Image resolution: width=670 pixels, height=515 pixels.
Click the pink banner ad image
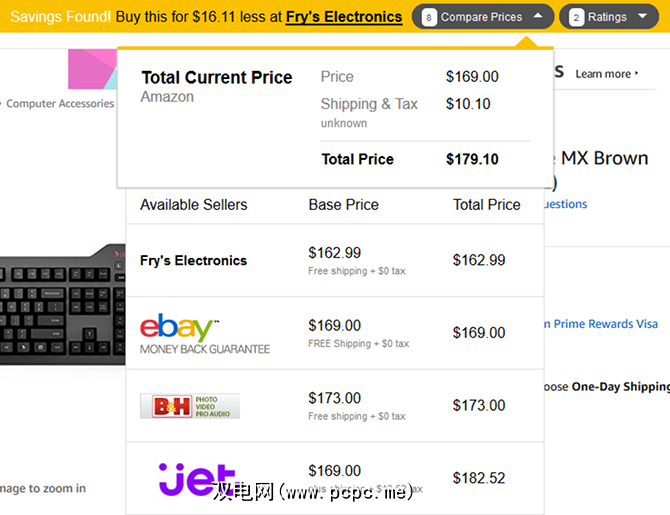pyautogui.click(x=92, y=69)
